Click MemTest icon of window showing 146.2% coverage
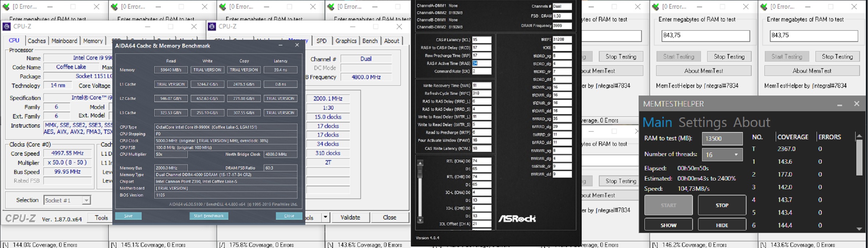This screenshot has width=868, height=248. (655, 7)
